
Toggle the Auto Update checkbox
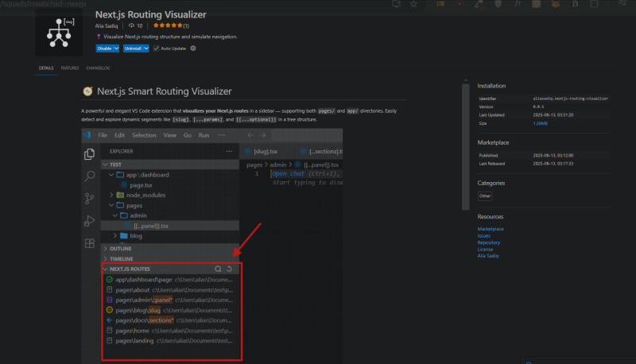tap(157, 48)
